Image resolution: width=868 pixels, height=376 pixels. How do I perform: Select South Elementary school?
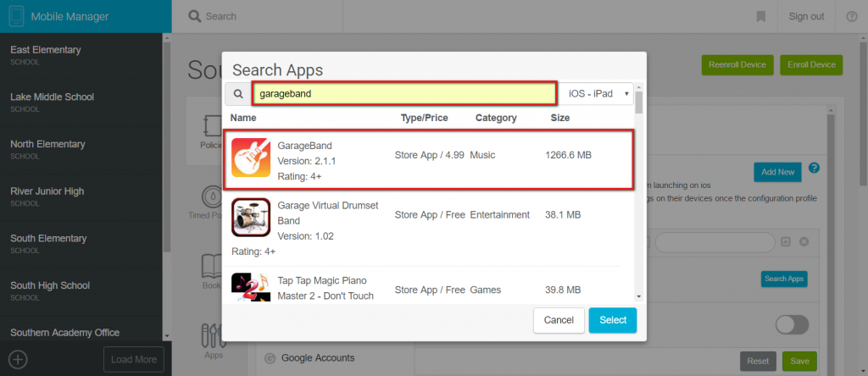(81, 245)
